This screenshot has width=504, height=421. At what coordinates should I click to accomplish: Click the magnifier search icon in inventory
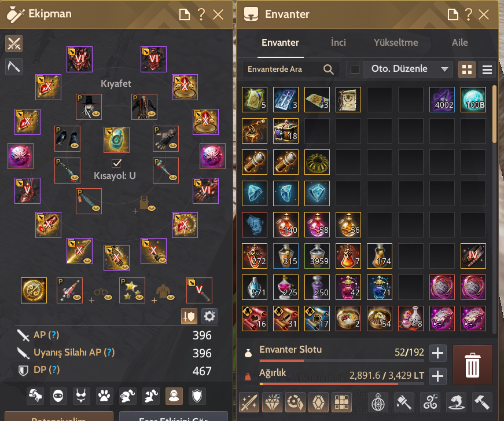[x=328, y=69]
